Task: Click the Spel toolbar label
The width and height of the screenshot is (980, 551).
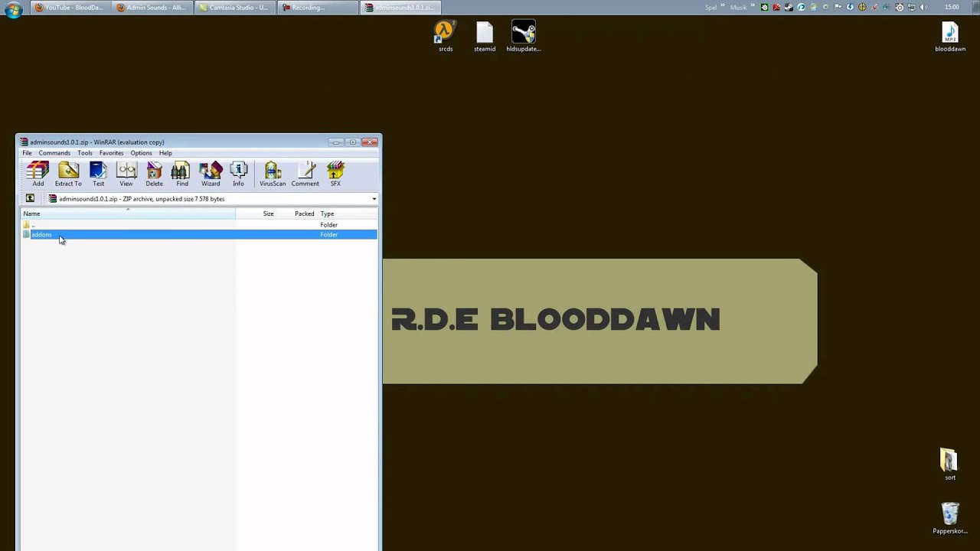Action: tap(710, 8)
